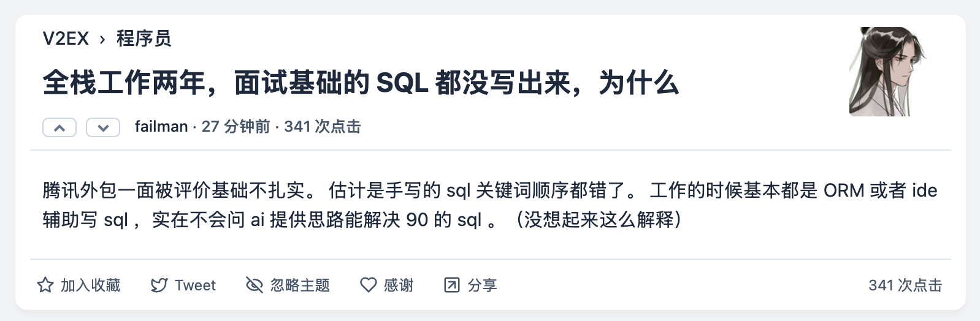Open the failman user profile
Screen dimensions: 980x321
click(161, 127)
